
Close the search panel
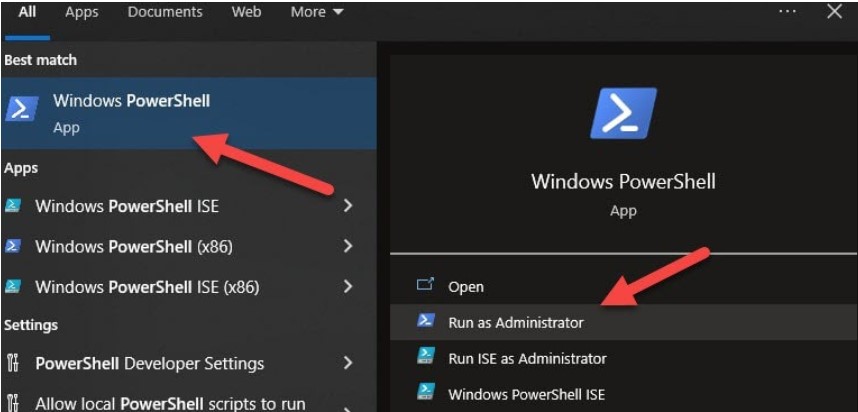click(x=834, y=11)
